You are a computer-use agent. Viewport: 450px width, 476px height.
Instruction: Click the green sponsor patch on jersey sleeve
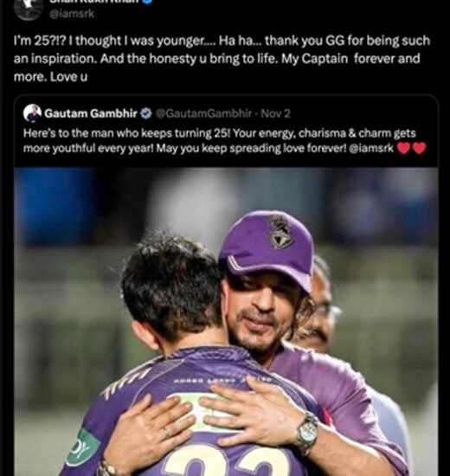pyautogui.click(x=82, y=447)
